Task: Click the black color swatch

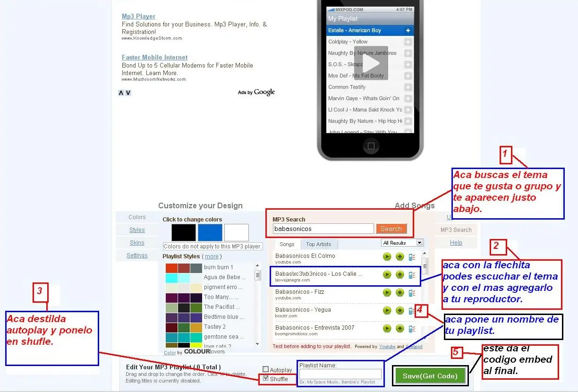Action: (183, 233)
